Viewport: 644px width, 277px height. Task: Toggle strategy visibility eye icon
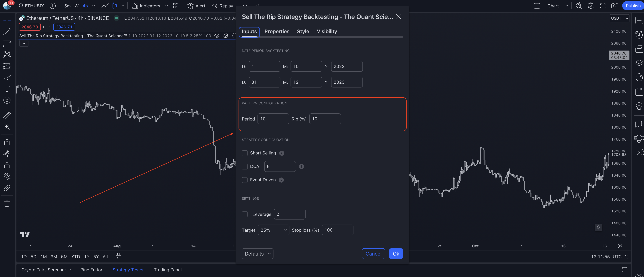[x=217, y=36]
